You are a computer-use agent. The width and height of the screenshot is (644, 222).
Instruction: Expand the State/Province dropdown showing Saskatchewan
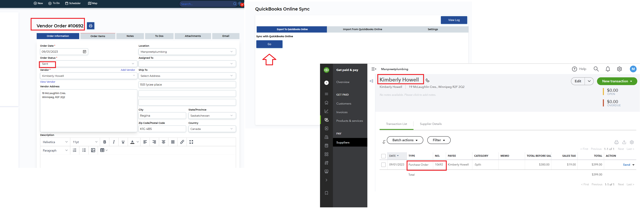click(232, 116)
